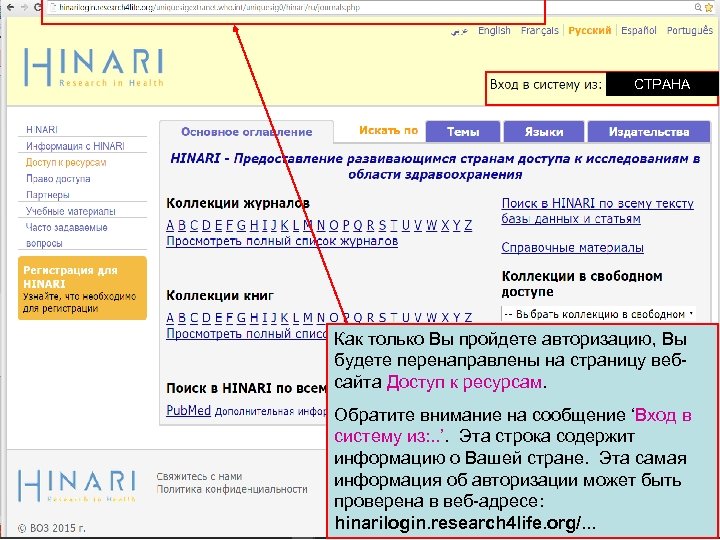Open the HINARI logo in the footer
The image size is (720, 540).
(x=77, y=485)
